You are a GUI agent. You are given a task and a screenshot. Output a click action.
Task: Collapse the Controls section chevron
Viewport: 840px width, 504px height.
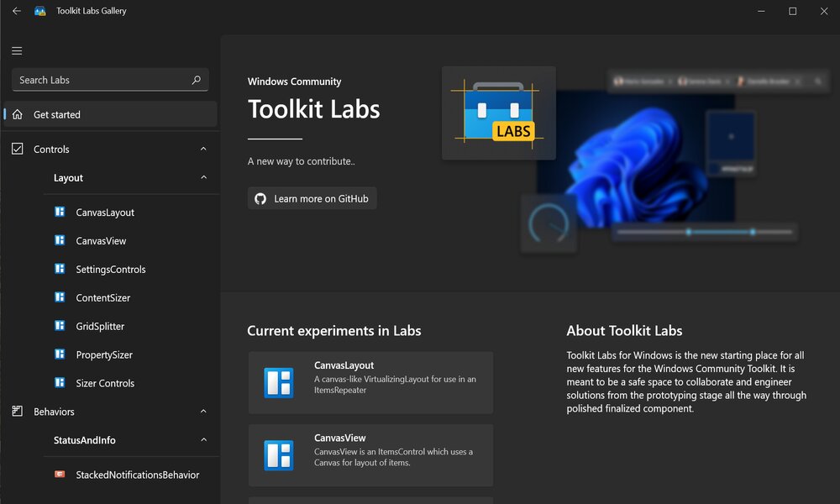203,149
